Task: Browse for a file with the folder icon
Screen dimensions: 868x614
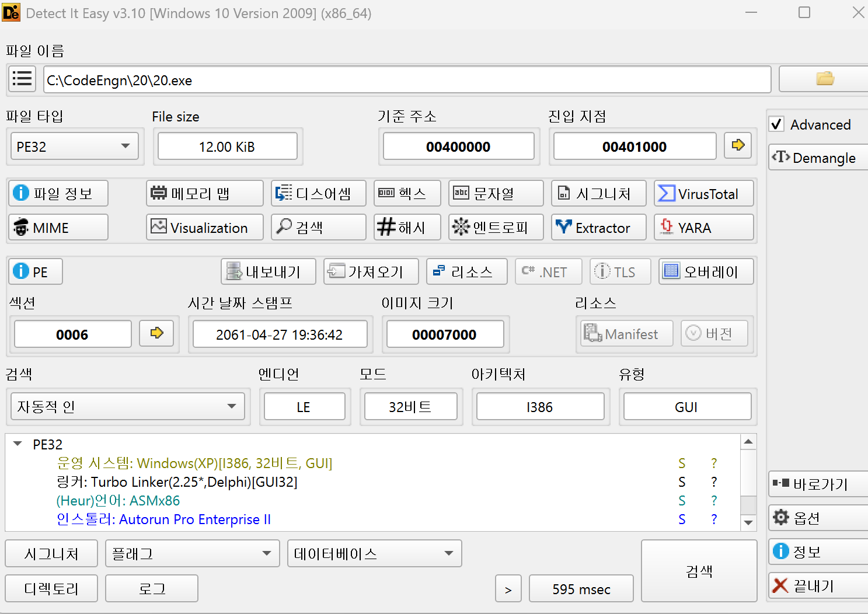Action: click(x=824, y=79)
